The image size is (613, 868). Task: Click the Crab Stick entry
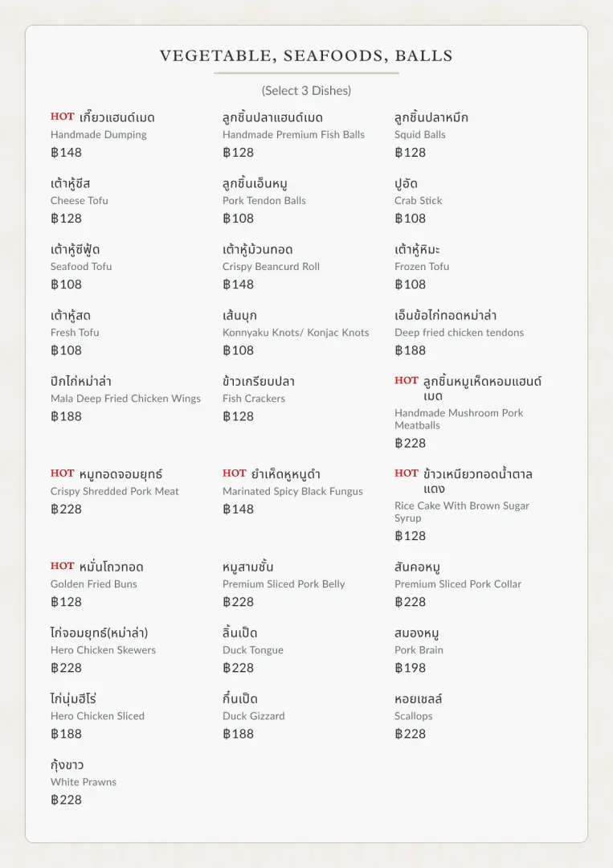coord(419,201)
